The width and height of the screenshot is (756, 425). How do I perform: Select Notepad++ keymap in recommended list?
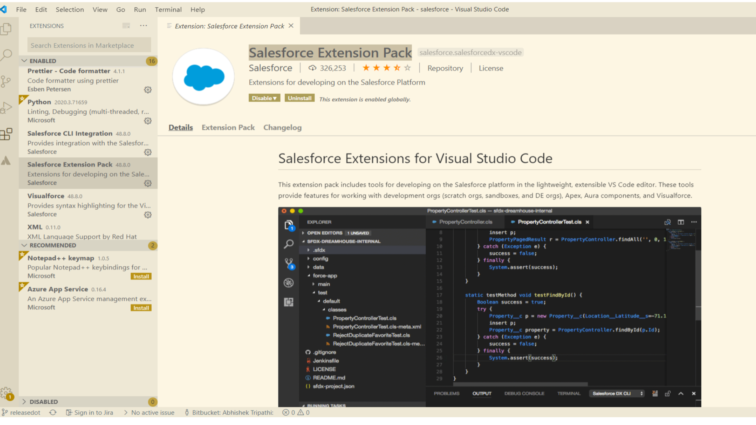click(x=88, y=267)
